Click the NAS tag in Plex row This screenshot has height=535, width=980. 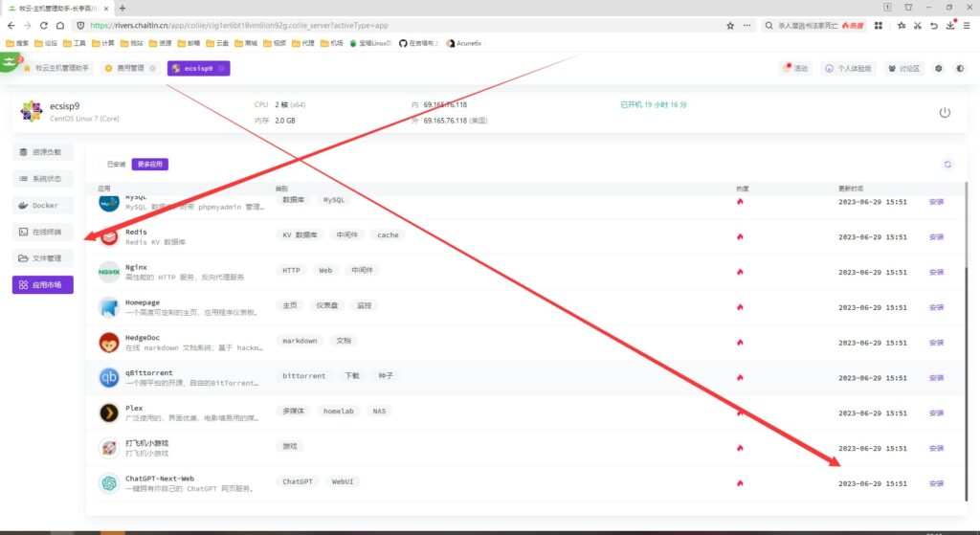379,412
